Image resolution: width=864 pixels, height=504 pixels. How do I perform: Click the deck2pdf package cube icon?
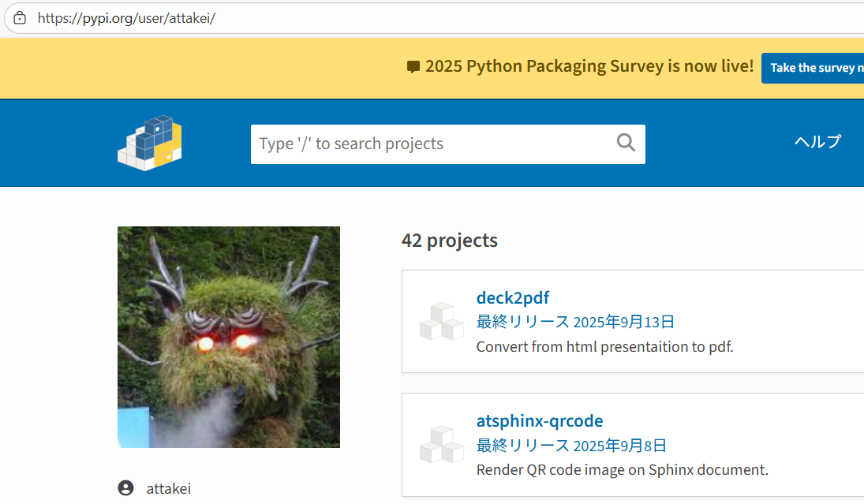[x=442, y=321]
